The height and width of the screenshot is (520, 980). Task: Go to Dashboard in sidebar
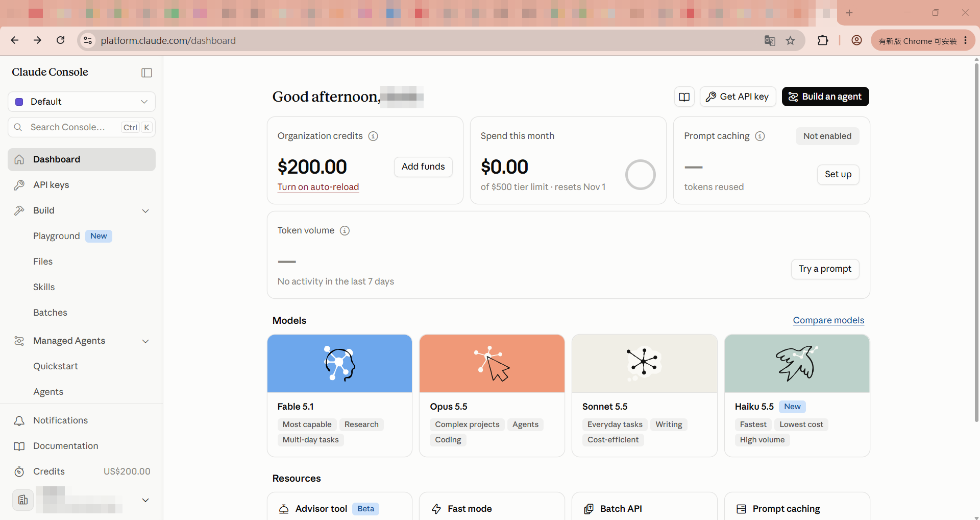82,159
